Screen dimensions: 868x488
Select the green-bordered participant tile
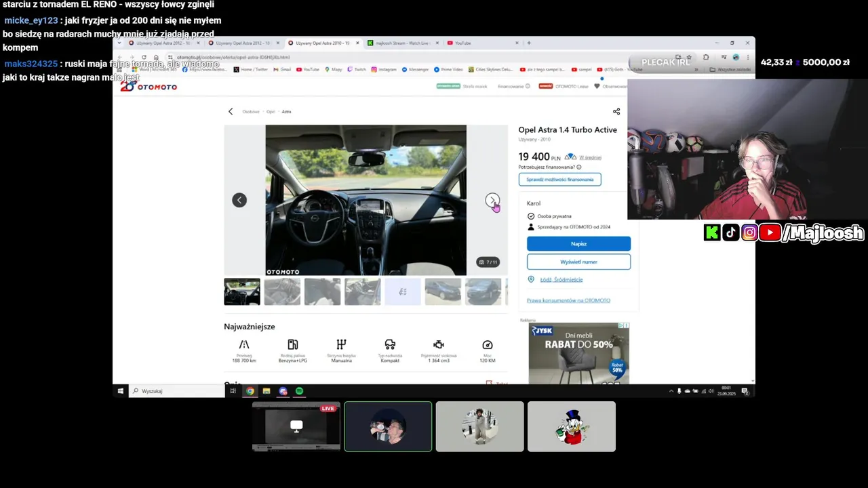click(388, 426)
